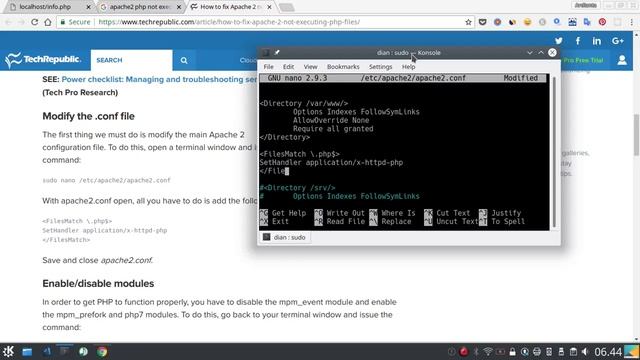Screen dimensions: 640x360
Task: Click the 'sudo nano /etc/apache2/apache2.conf' command text
Action: point(106,180)
